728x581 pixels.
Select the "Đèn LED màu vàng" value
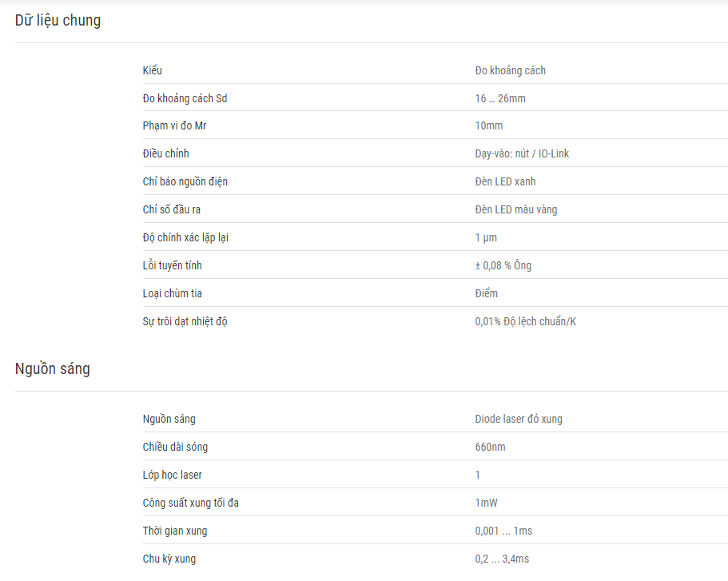[x=515, y=210]
